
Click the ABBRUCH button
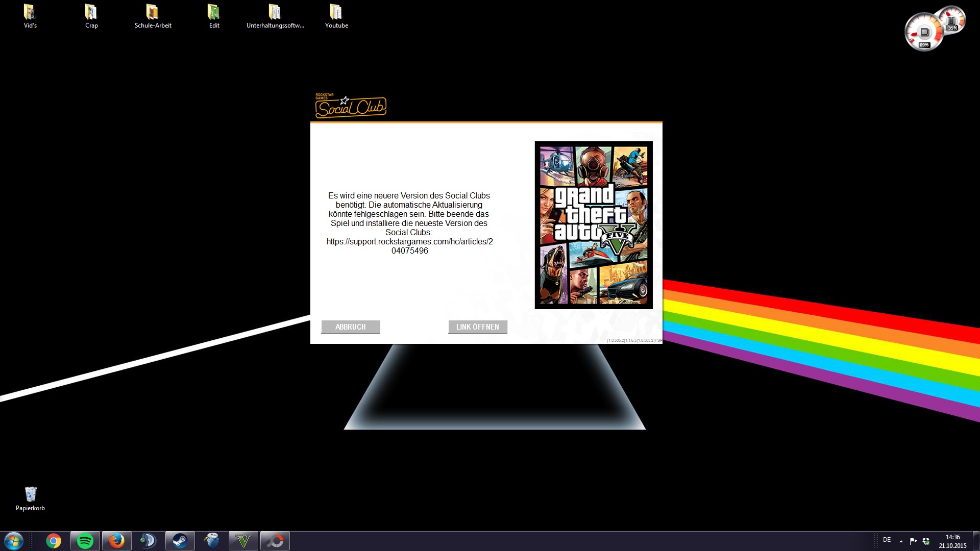pos(349,327)
